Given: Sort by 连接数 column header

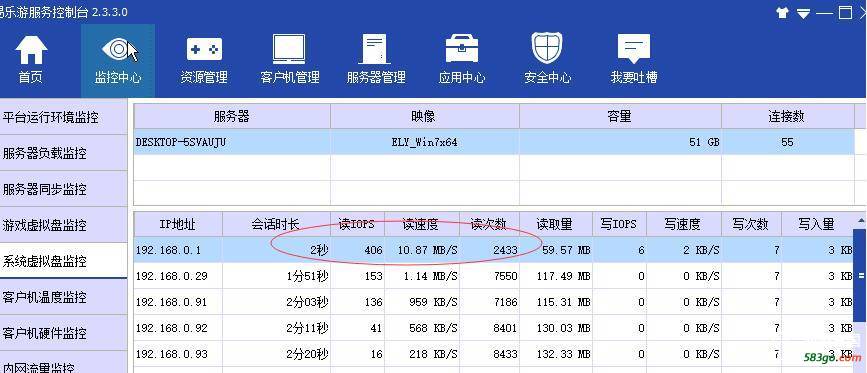Looking at the screenshot, I should 787,116.
